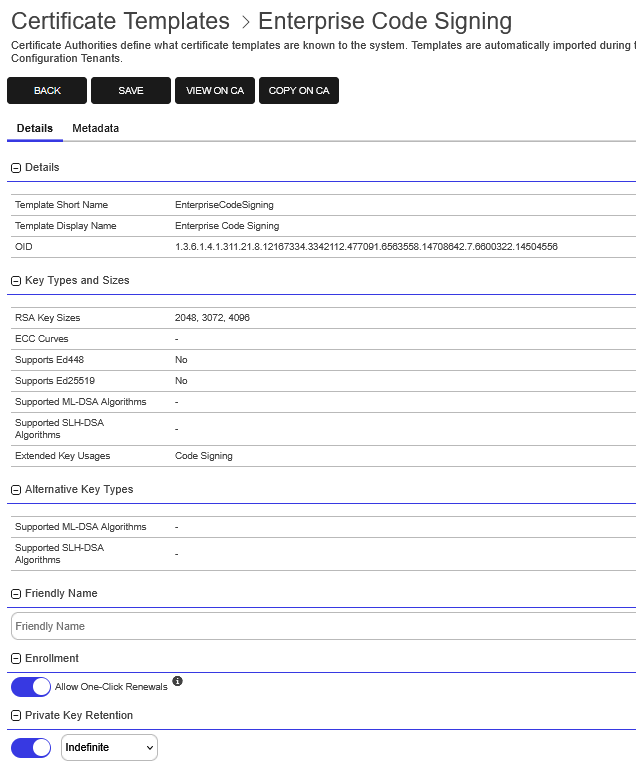636x770 pixels.
Task: Click the VIEW ON CA button
Action: (215, 90)
